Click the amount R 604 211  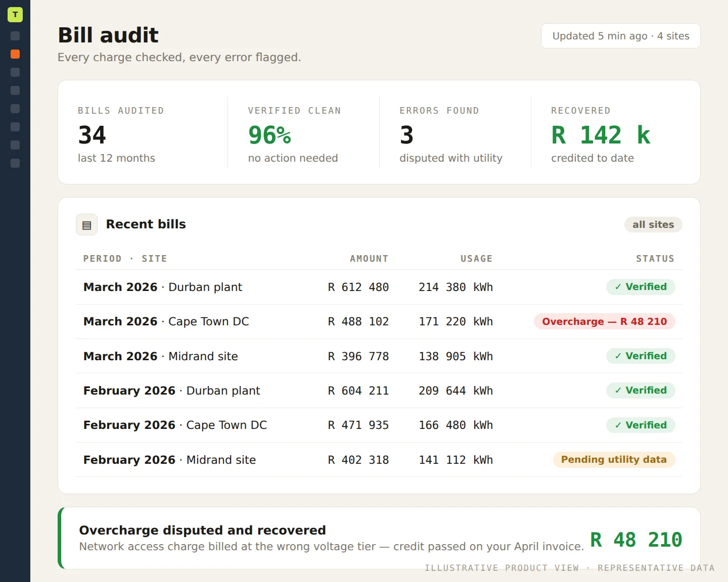point(358,391)
